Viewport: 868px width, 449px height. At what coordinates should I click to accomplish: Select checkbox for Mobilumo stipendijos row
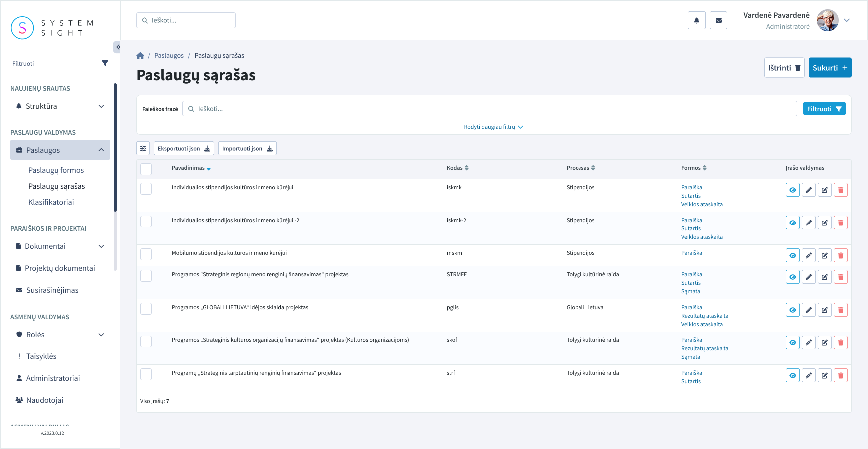pos(146,254)
